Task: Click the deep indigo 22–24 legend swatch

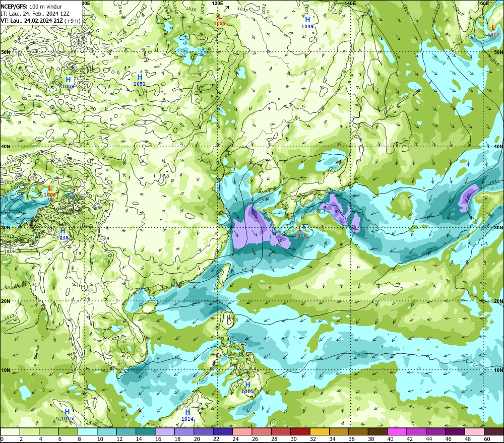Action: pyautogui.click(x=223, y=431)
